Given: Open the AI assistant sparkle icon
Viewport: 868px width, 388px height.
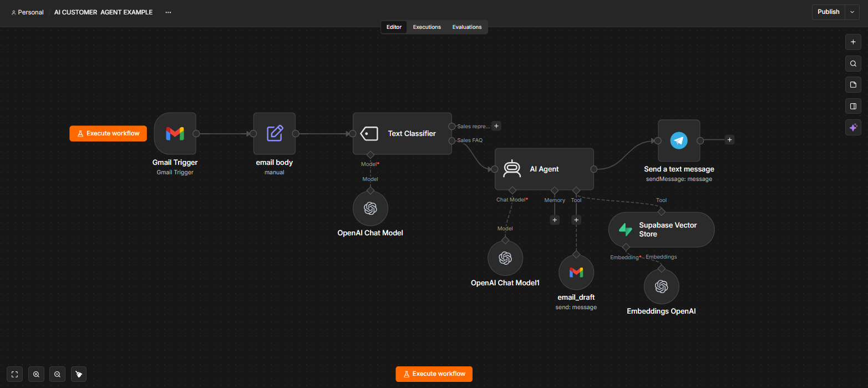Looking at the screenshot, I should tap(853, 127).
